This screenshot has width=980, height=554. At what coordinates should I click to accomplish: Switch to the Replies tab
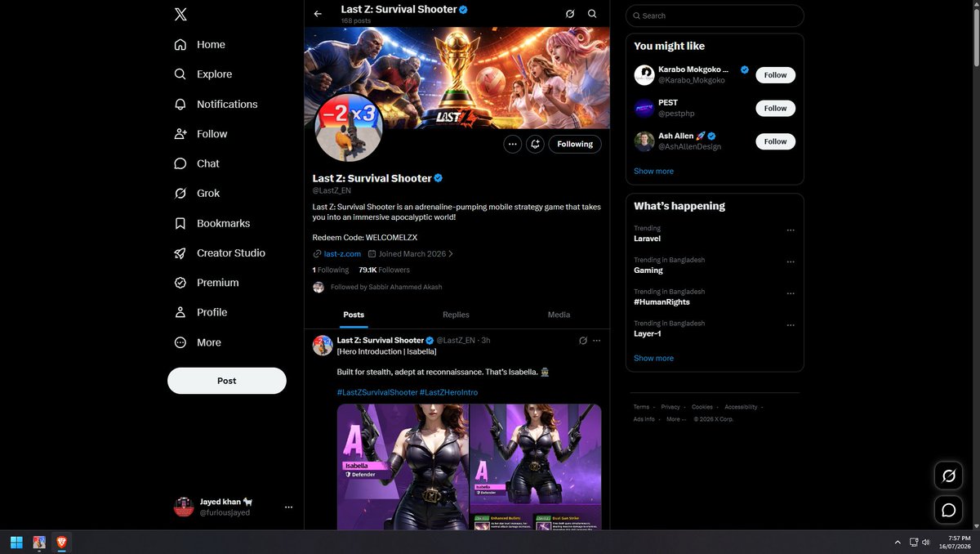(x=456, y=315)
